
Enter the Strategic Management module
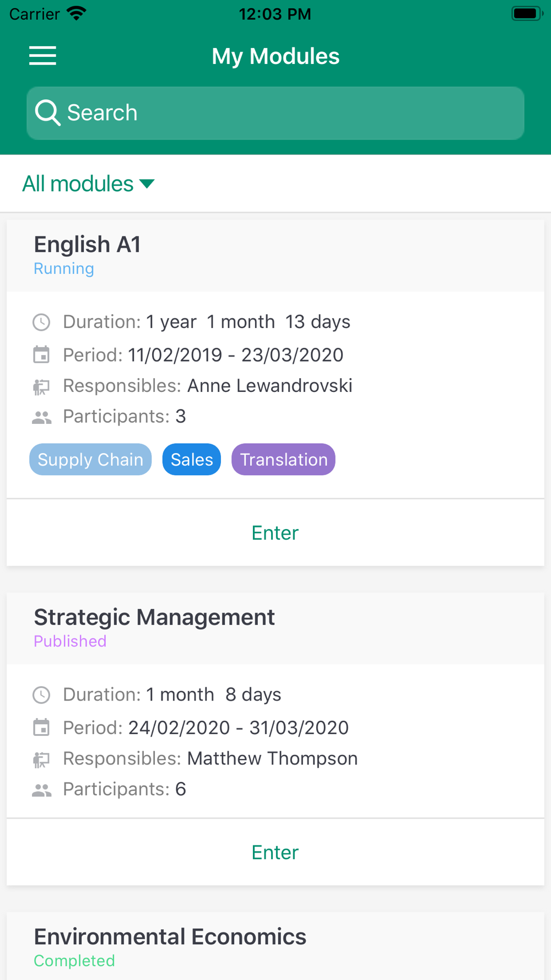click(275, 852)
